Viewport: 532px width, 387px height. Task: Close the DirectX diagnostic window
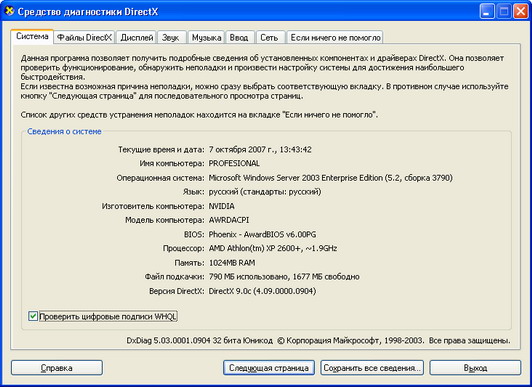click(520, 12)
